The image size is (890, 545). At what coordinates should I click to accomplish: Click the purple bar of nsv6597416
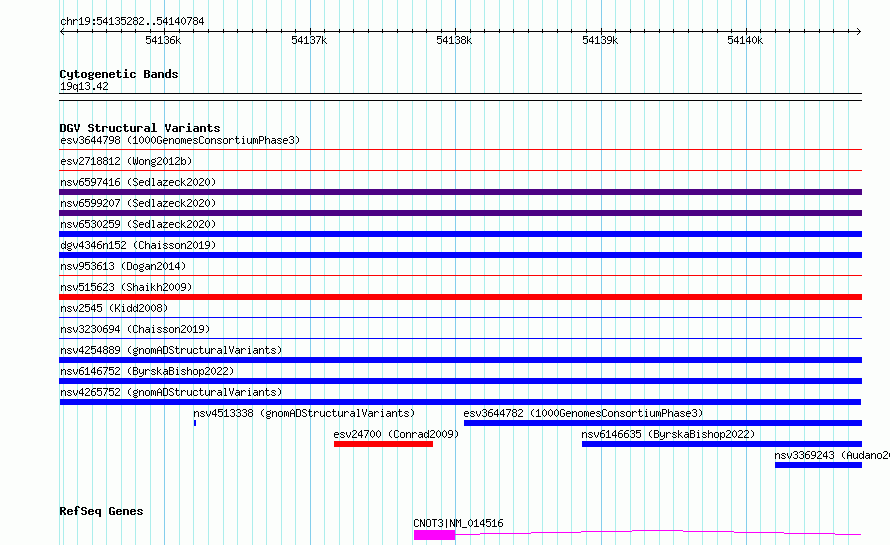click(460, 192)
